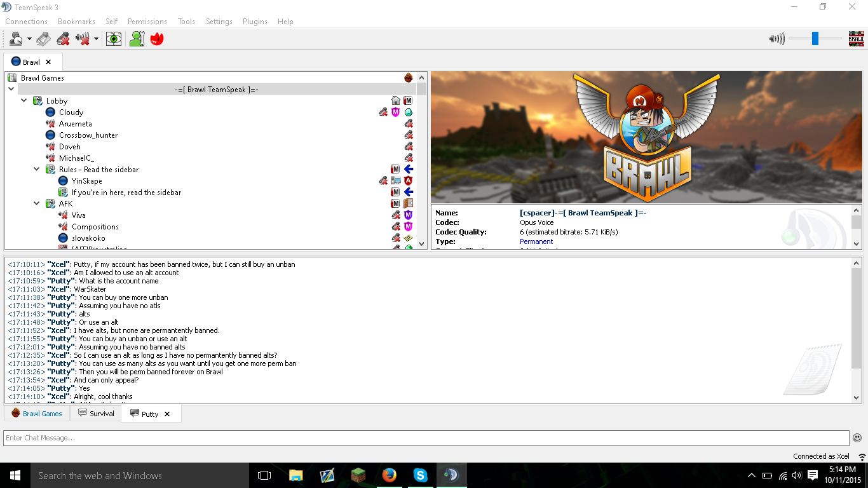
Task: Select user Doveh
Action: [x=70, y=147]
